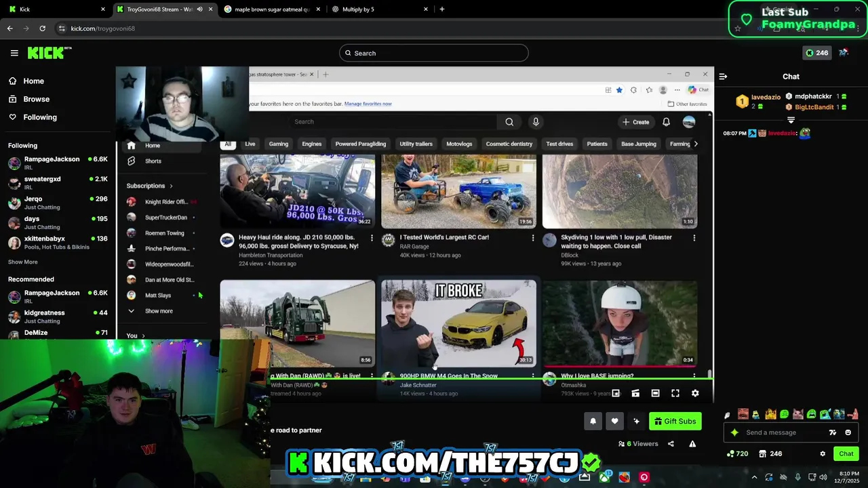Toggle theater mode on stream player
868x488 pixels.
655,393
